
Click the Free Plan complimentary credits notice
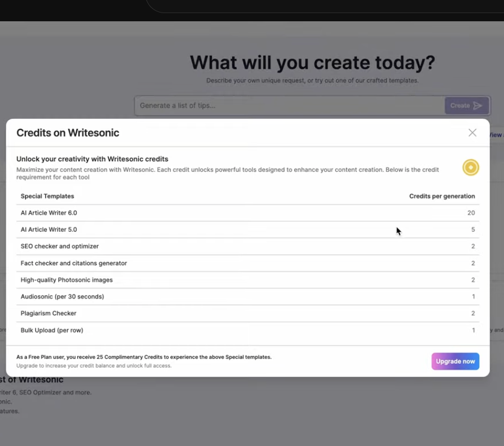[x=144, y=357]
